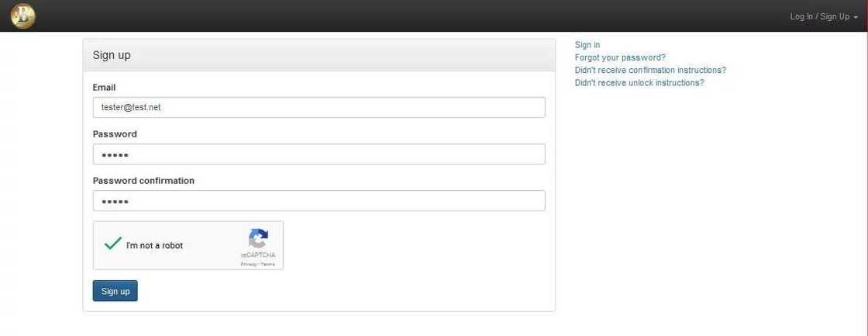Click the reCAPTCHA logo icon
The width and height of the screenshot is (868, 336).
click(258, 238)
